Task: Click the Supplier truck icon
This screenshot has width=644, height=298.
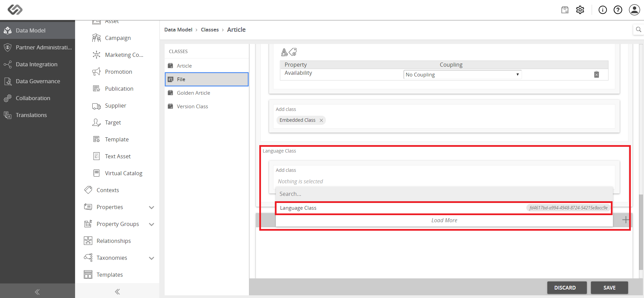Action: pos(96,106)
